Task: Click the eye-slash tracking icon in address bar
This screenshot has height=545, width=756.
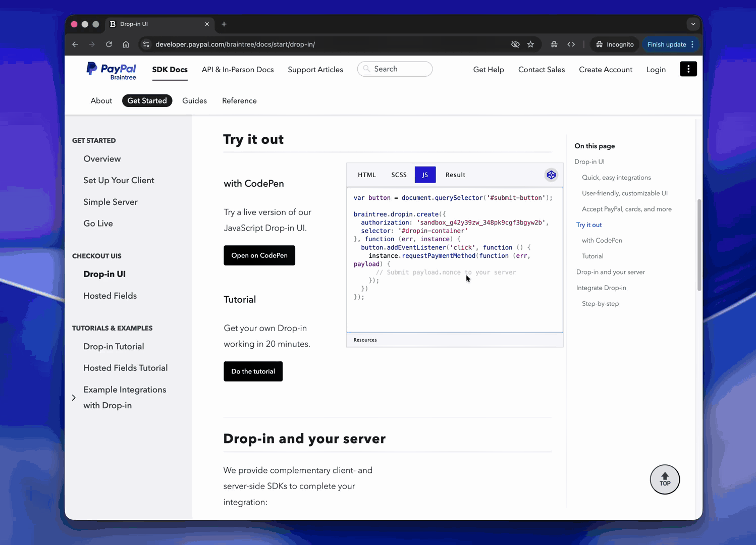Action: (x=515, y=44)
